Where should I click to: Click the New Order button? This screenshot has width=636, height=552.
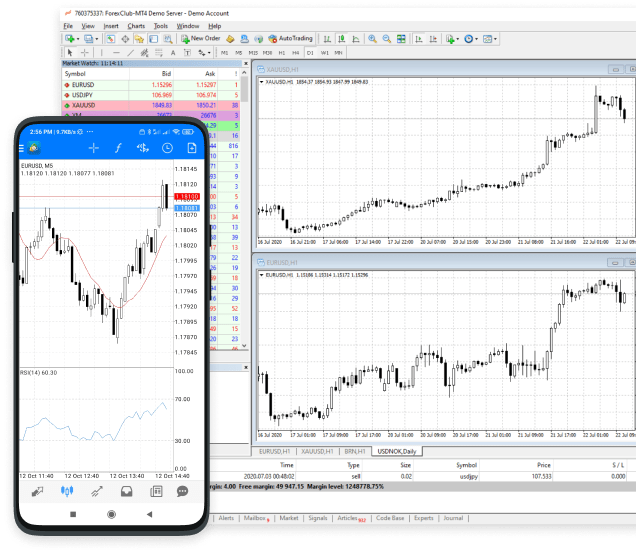click(200, 38)
